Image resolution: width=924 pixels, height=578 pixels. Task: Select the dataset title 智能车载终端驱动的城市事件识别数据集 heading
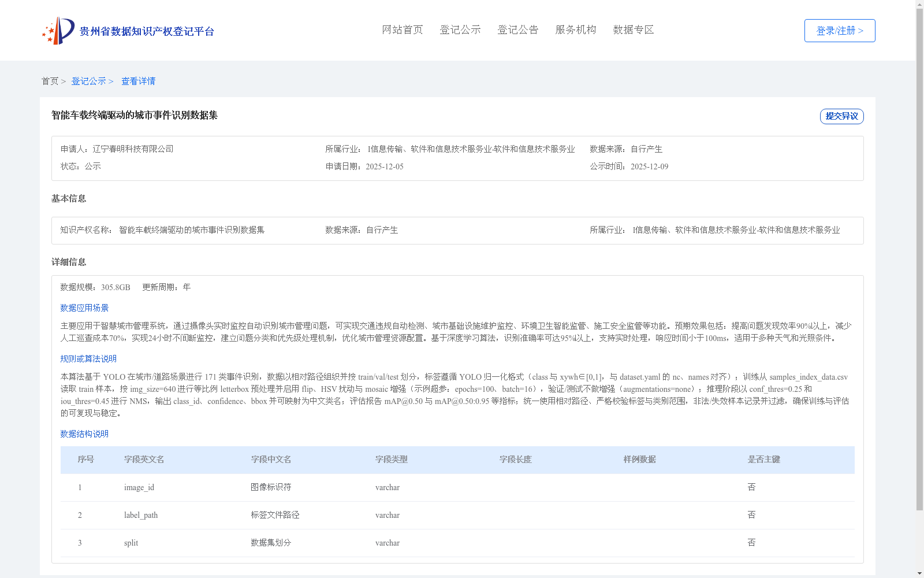[x=135, y=116]
